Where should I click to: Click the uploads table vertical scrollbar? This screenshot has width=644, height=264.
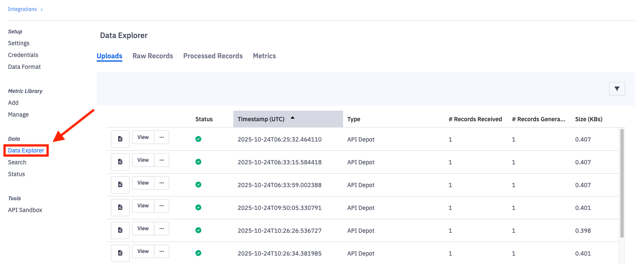click(622, 184)
